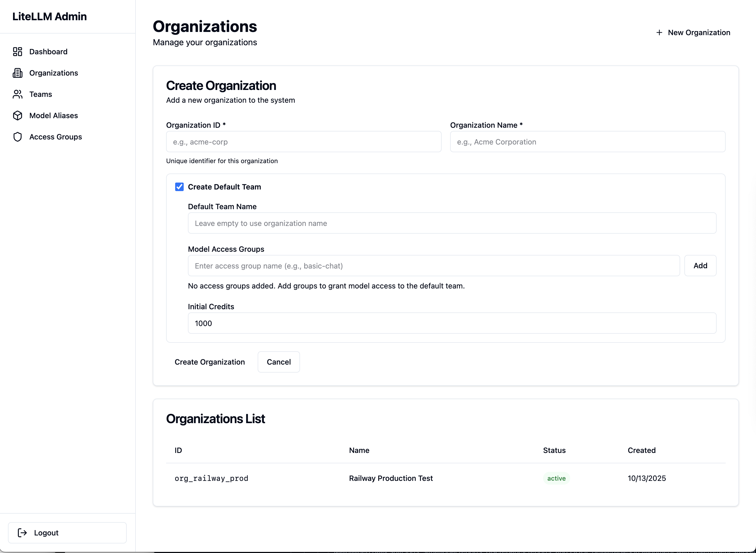Click the plus icon next to New Organization
The height and width of the screenshot is (553, 756).
[x=659, y=32]
